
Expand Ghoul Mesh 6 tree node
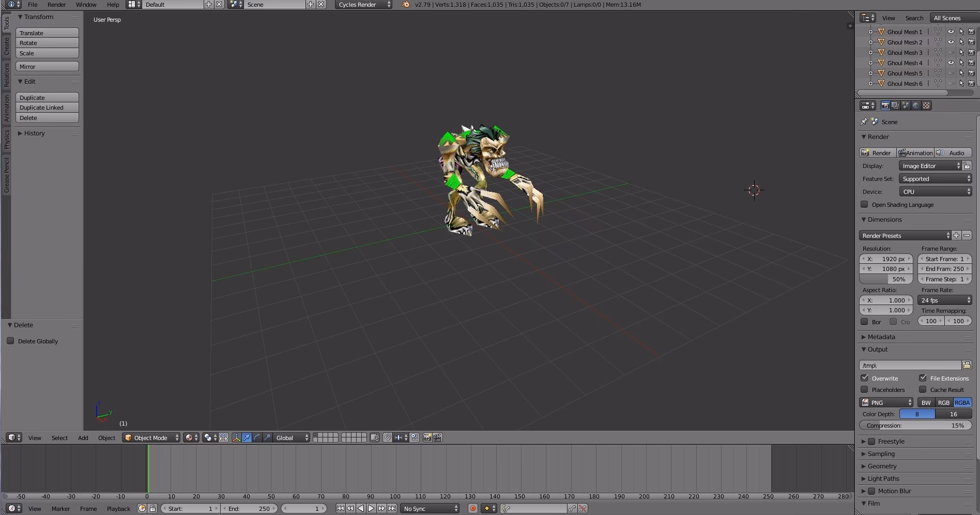(870, 83)
